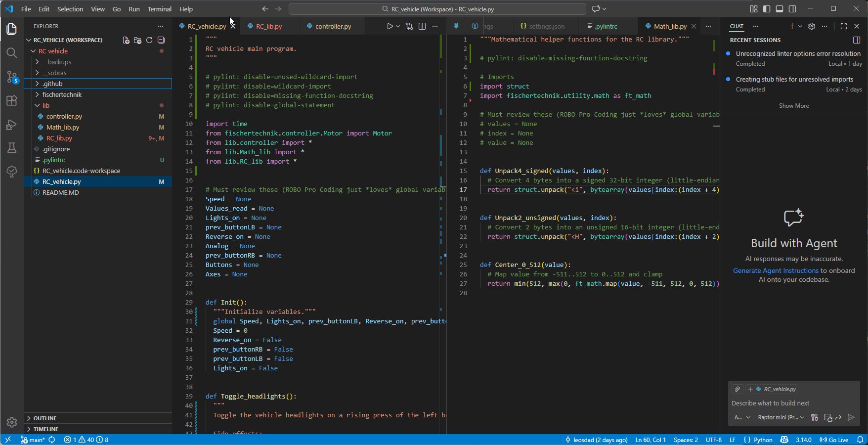868x445 pixels.
Task: Open the Extensions view
Action: pyautogui.click(x=12, y=101)
